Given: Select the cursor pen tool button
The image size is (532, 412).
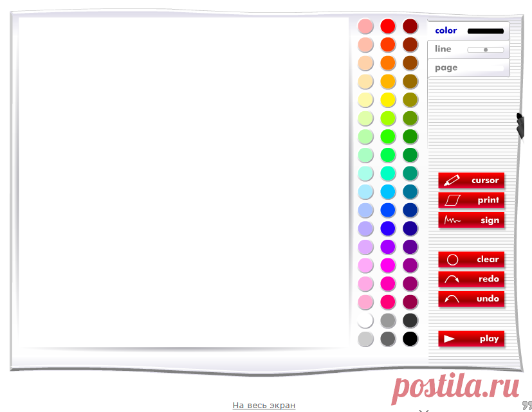Looking at the screenshot, I should (471, 180).
